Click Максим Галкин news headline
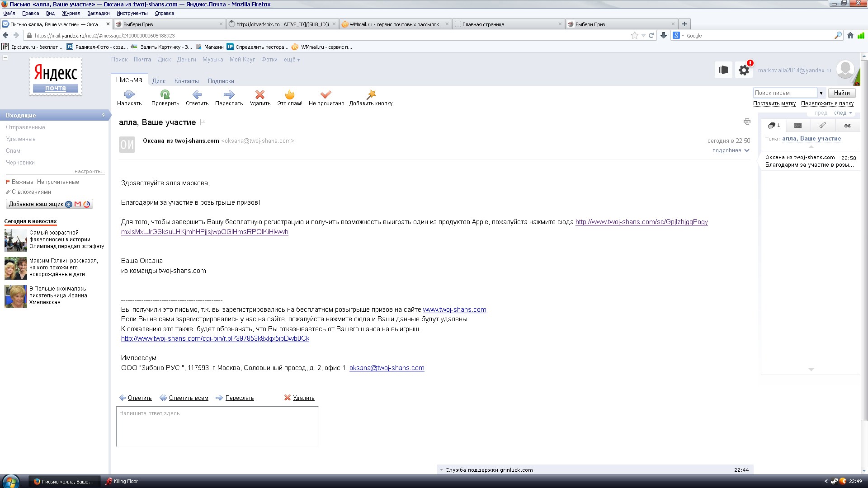Screen dimensions: 868x488 point(64,267)
